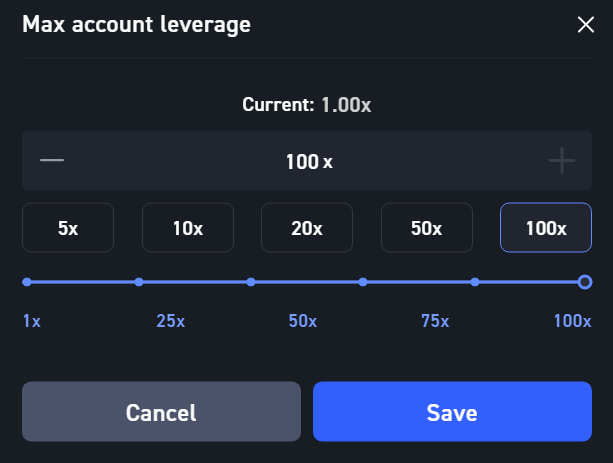
Task: Click the slider handle at the right end
Action: (585, 282)
